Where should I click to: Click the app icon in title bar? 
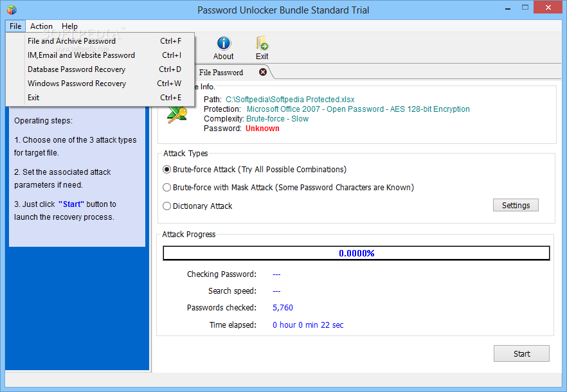pyautogui.click(x=12, y=10)
